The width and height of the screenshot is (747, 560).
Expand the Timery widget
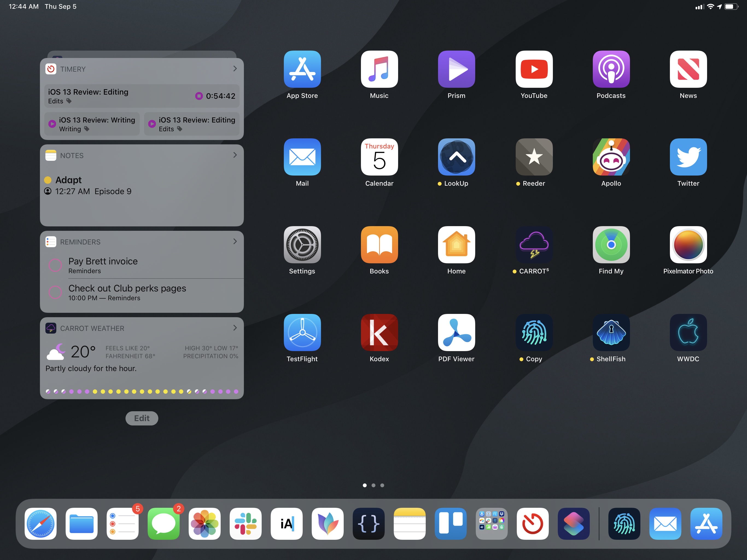coord(235,69)
